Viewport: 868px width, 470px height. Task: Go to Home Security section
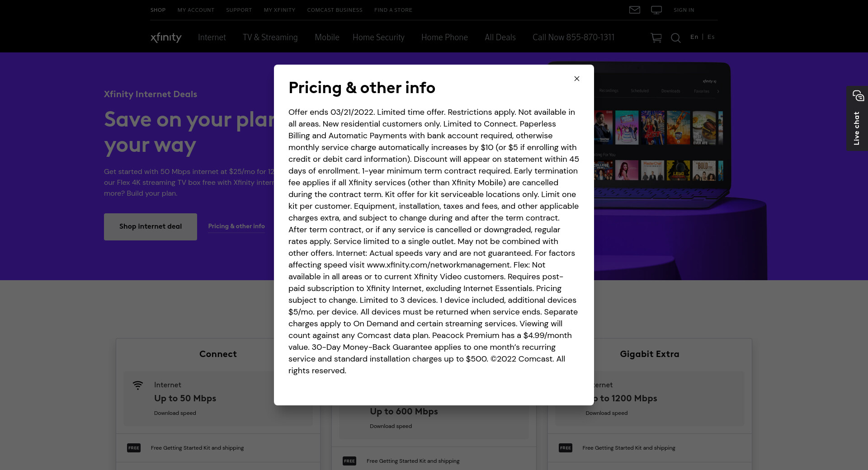pos(378,38)
